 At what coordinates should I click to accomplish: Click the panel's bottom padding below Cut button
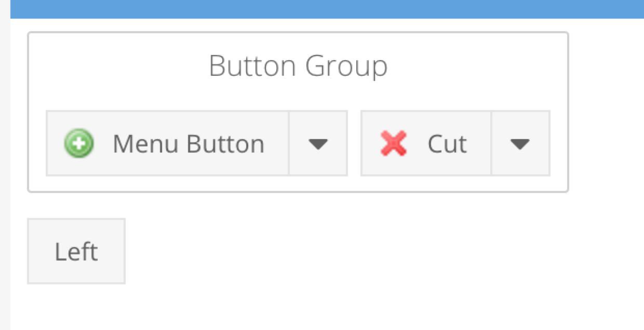tap(455, 184)
